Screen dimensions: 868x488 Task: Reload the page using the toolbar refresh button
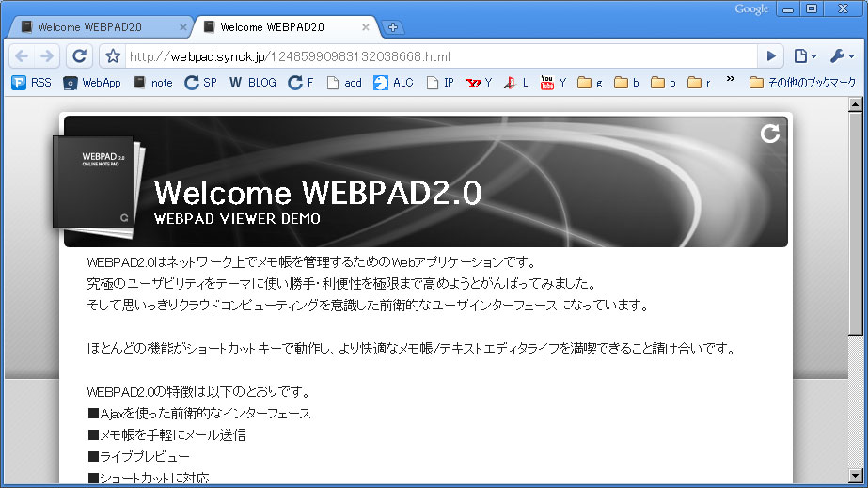click(79, 55)
